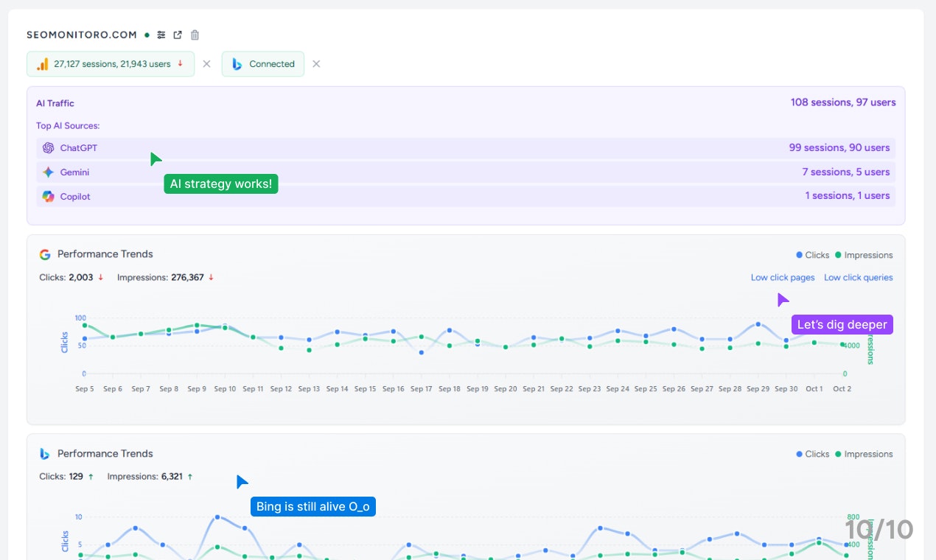Remove the Google Analytics sessions connection
The image size is (936, 560).
point(206,64)
